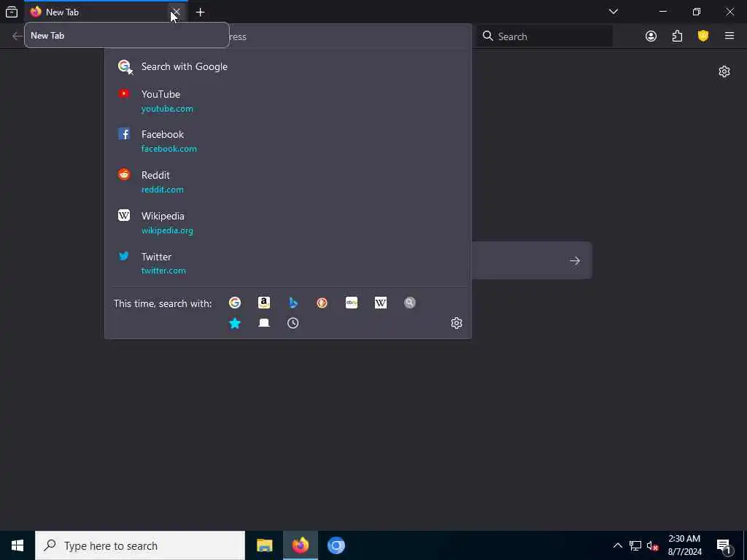This screenshot has height=560, width=747.
Task: Click the magnifier in the search bar
Action: click(x=487, y=36)
